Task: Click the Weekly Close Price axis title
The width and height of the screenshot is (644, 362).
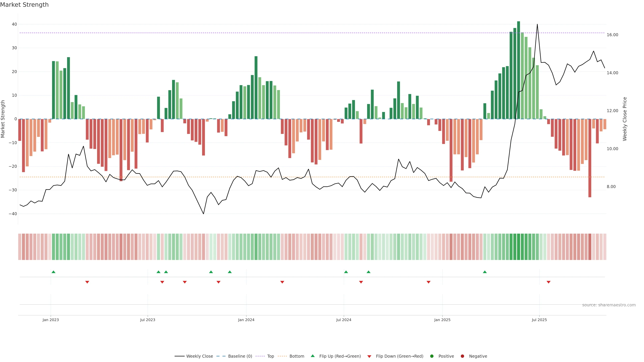Action: tap(625, 119)
